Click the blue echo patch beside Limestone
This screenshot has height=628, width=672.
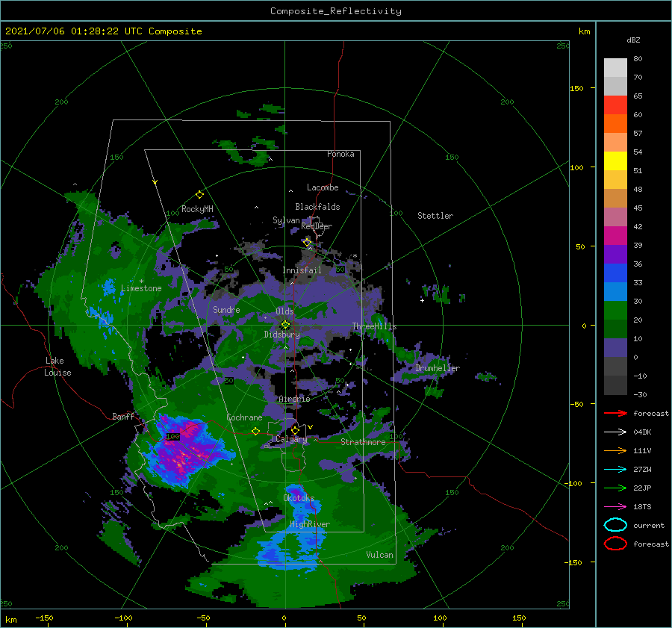[x=108, y=287]
